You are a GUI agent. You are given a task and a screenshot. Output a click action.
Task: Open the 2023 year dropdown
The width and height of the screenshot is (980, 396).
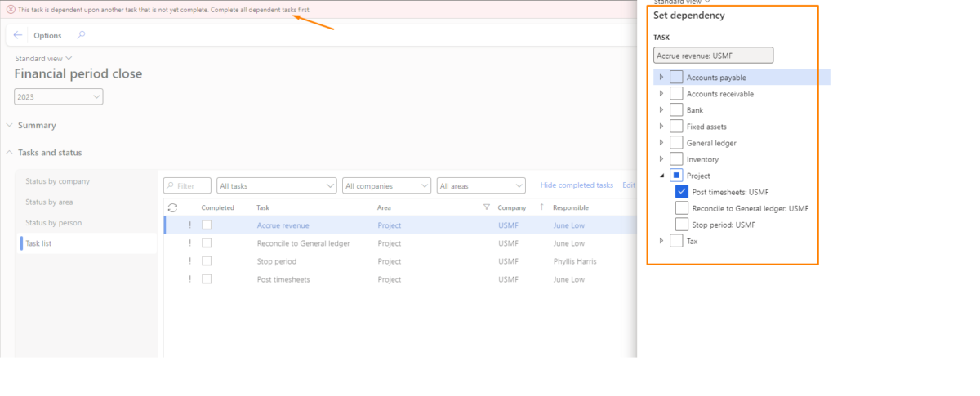tap(59, 97)
